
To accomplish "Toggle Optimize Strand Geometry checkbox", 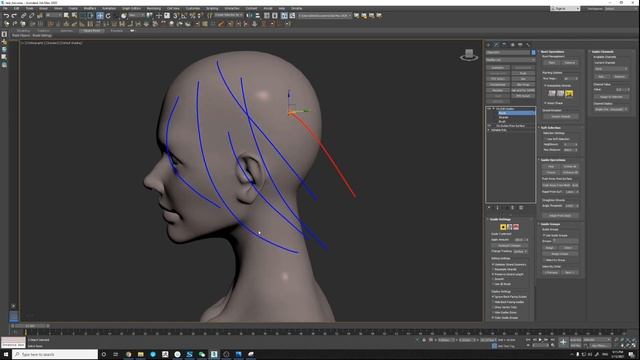I will [x=493, y=264].
